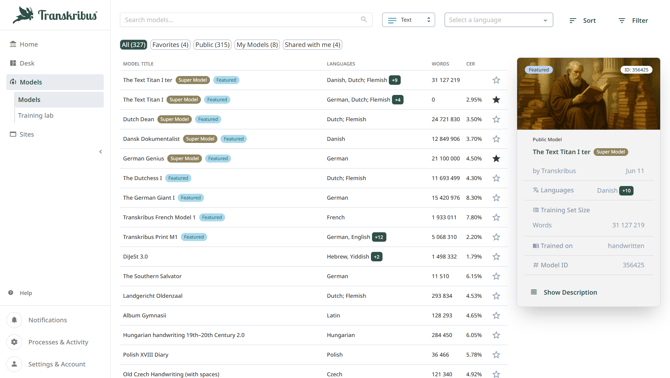
Task: Open the Training lab link
Action: (35, 115)
